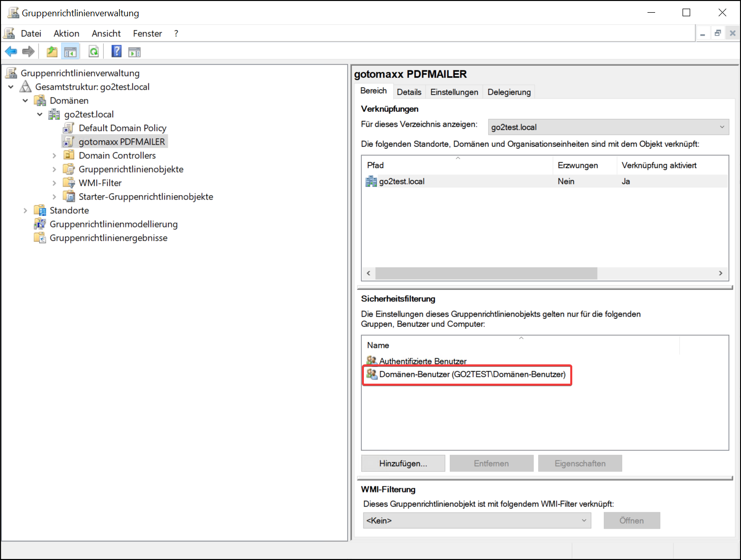This screenshot has height=560, width=741.
Task: Click the WMI-Filter folder icon
Action: 69,183
